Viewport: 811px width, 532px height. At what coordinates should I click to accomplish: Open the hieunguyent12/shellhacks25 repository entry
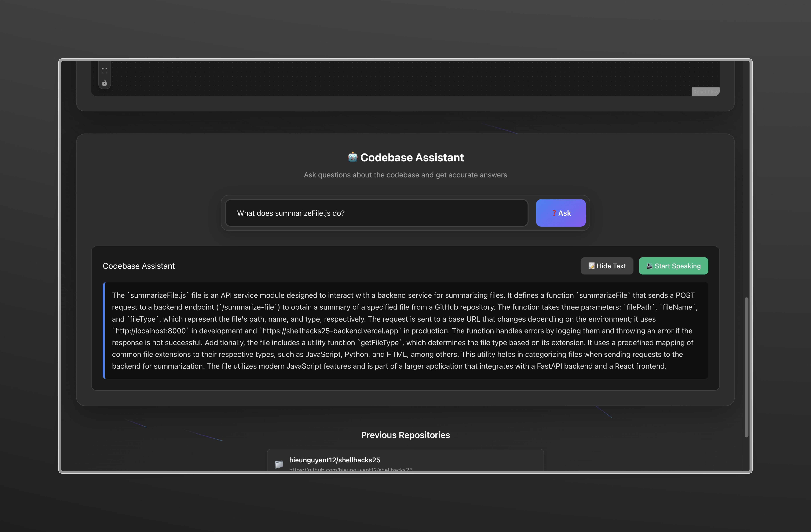[335, 460]
